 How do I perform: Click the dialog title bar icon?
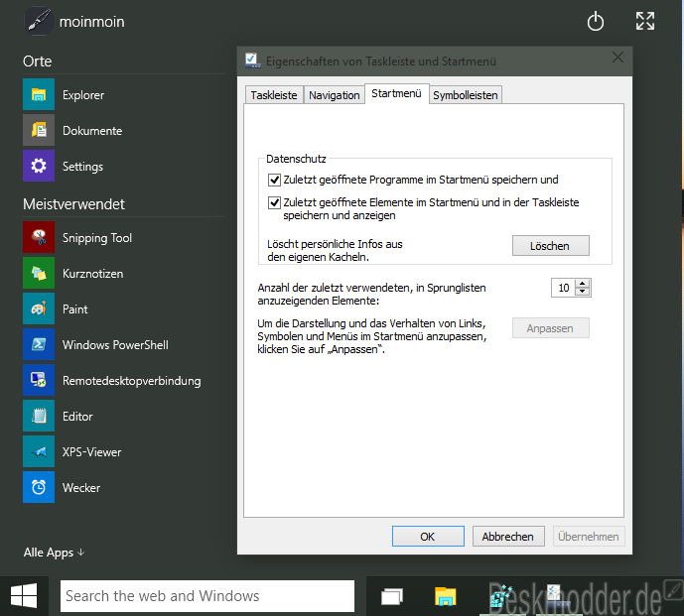[x=252, y=61]
